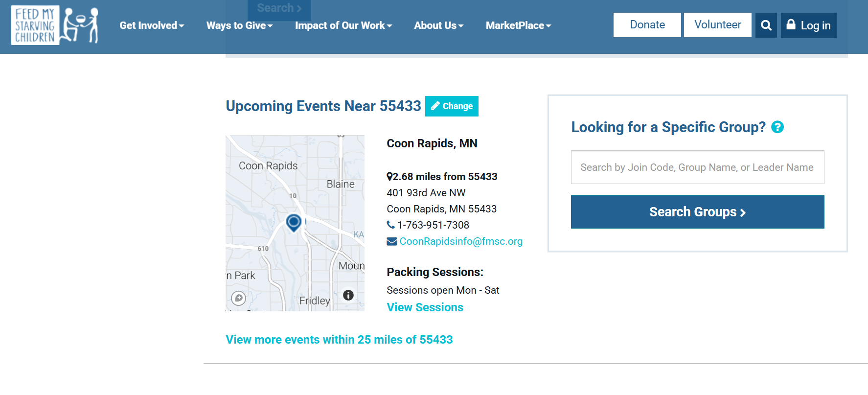
Task: Click Change to edit zip code
Action: pyautogui.click(x=452, y=106)
